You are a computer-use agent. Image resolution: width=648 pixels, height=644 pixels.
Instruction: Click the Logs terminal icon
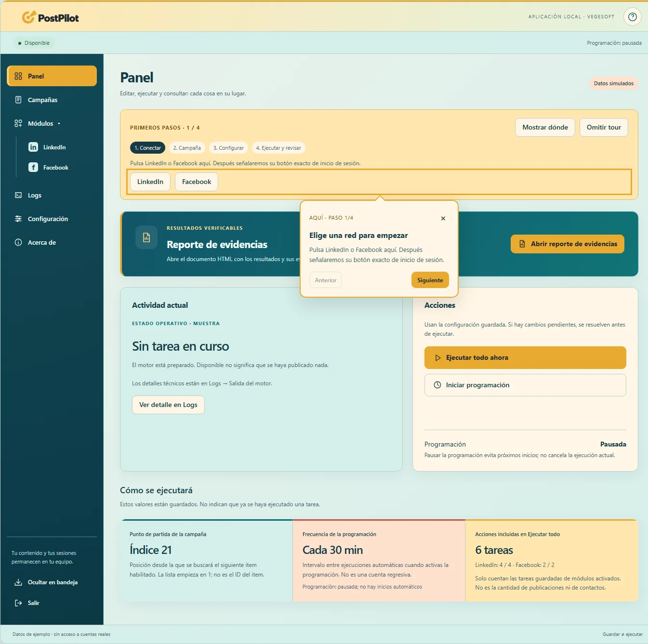point(18,195)
